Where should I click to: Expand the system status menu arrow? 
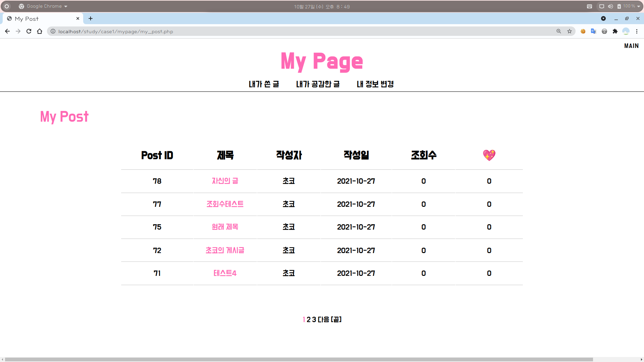[x=639, y=6]
